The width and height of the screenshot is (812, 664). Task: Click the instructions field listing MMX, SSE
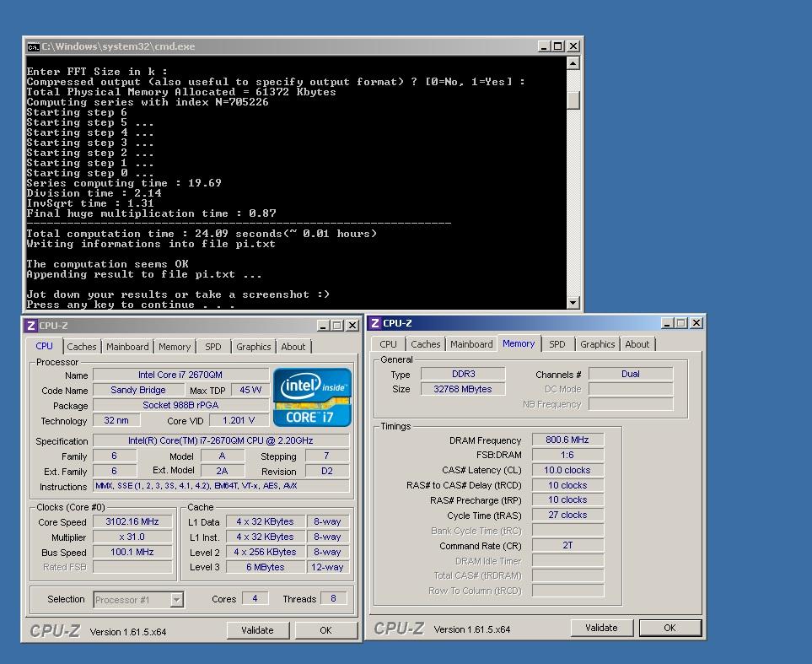(221, 486)
